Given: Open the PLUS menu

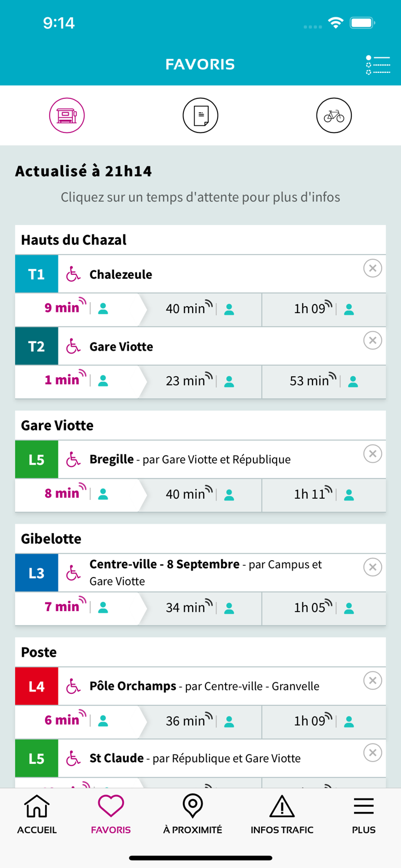Looking at the screenshot, I should pos(363,814).
